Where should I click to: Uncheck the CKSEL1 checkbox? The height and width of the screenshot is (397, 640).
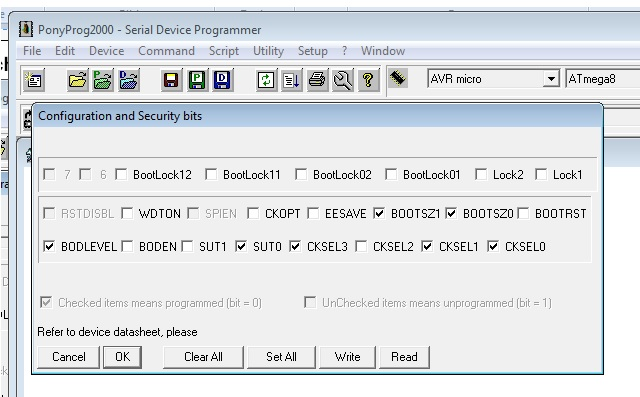pos(427,246)
